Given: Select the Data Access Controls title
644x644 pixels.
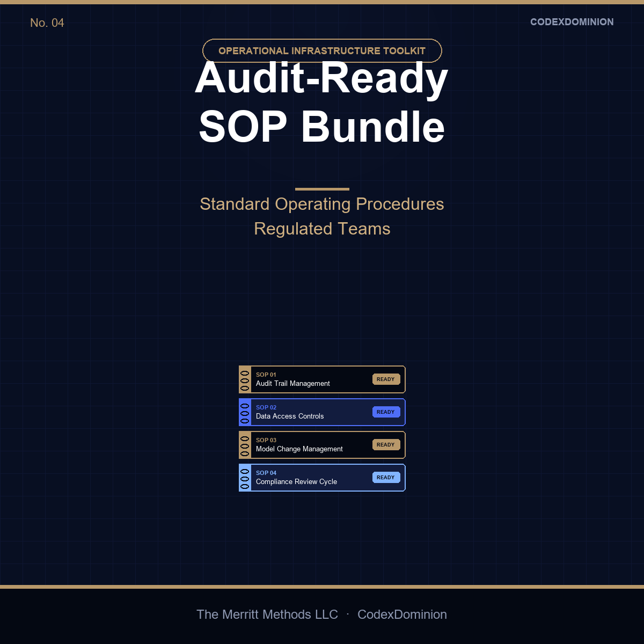Looking at the screenshot, I should click(290, 416).
